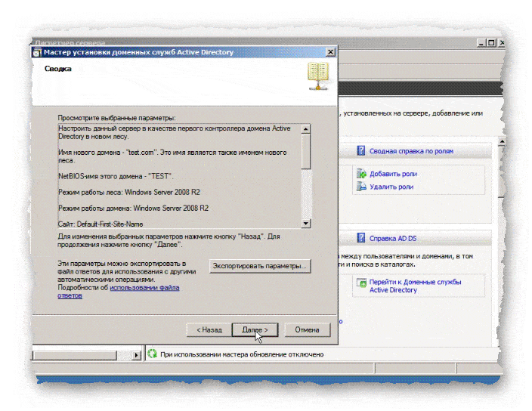532x411 pixels.
Task: Click the left pane horizontal scrollbar thumb
Action: point(75,355)
